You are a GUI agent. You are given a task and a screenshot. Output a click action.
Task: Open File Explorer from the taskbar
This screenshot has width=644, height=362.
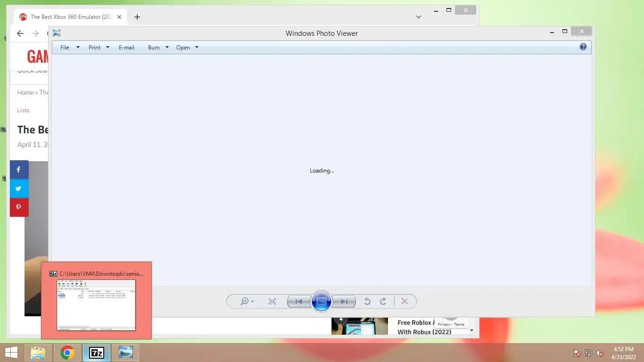click(x=38, y=353)
